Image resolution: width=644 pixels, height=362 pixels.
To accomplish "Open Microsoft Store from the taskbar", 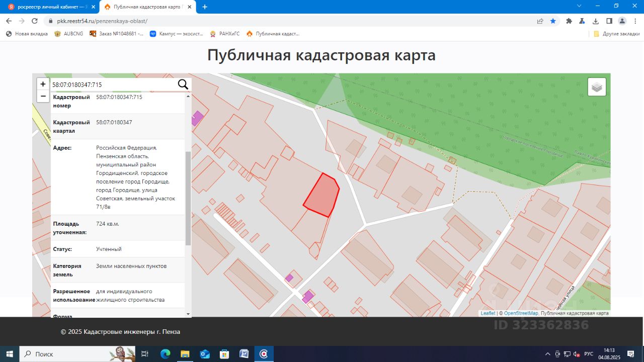I will pos(224,354).
